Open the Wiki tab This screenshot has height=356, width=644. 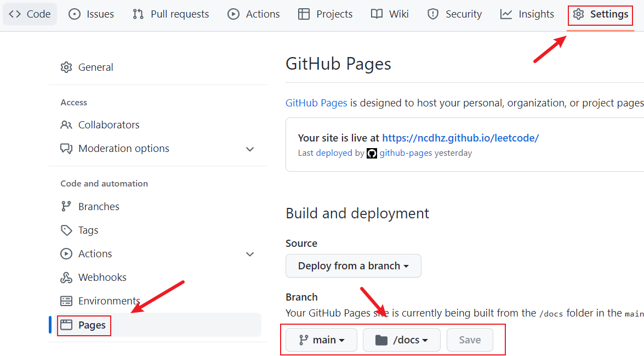[390, 14]
